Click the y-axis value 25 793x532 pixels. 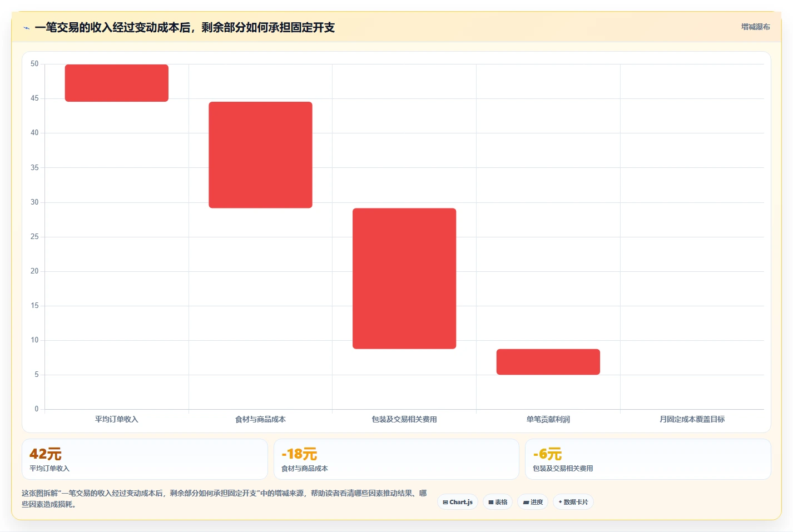pyautogui.click(x=34, y=237)
